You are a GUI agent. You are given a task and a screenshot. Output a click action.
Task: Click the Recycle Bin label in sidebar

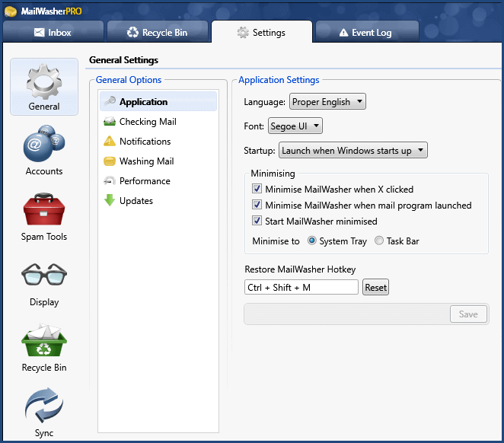[x=44, y=368]
